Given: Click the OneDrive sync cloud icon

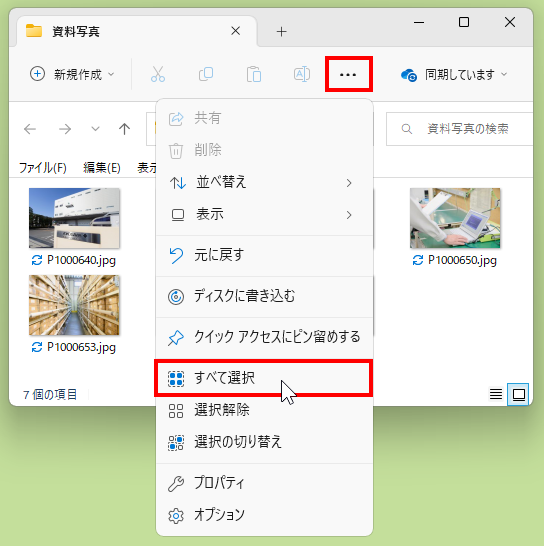Looking at the screenshot, I should 409,75.
